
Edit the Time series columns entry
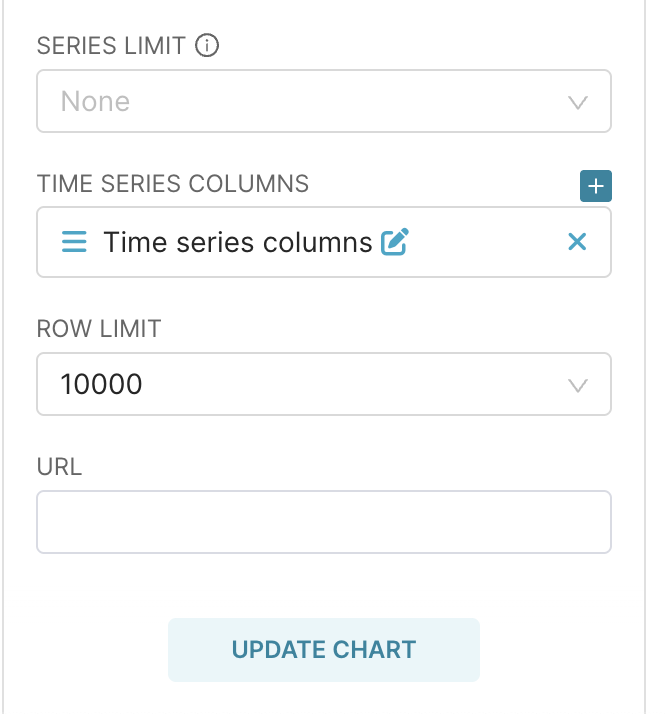[396, 242]
